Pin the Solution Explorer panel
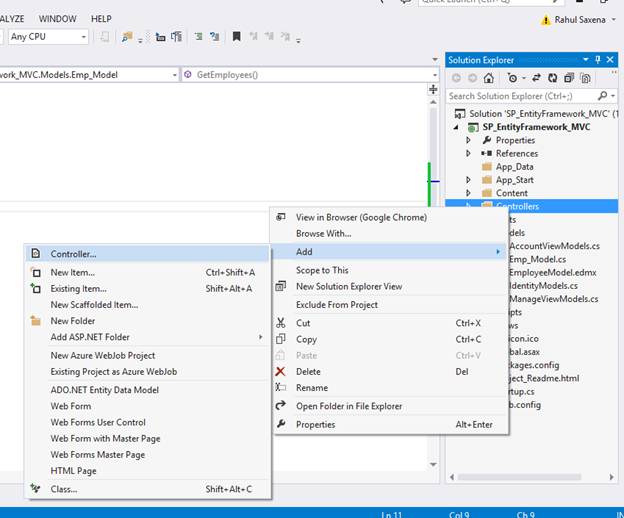This screenshot has height=518, width=624. [x=597, y=60]
